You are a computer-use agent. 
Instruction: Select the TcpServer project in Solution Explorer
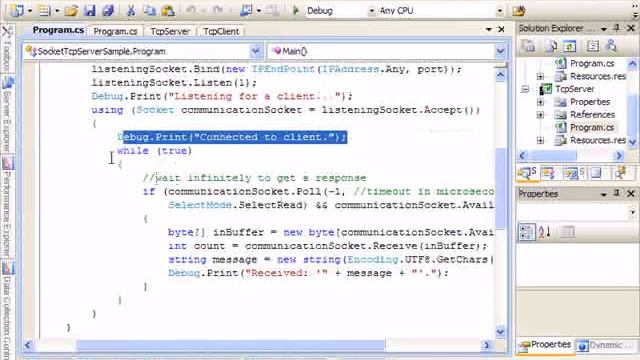[x=575, y=89]
